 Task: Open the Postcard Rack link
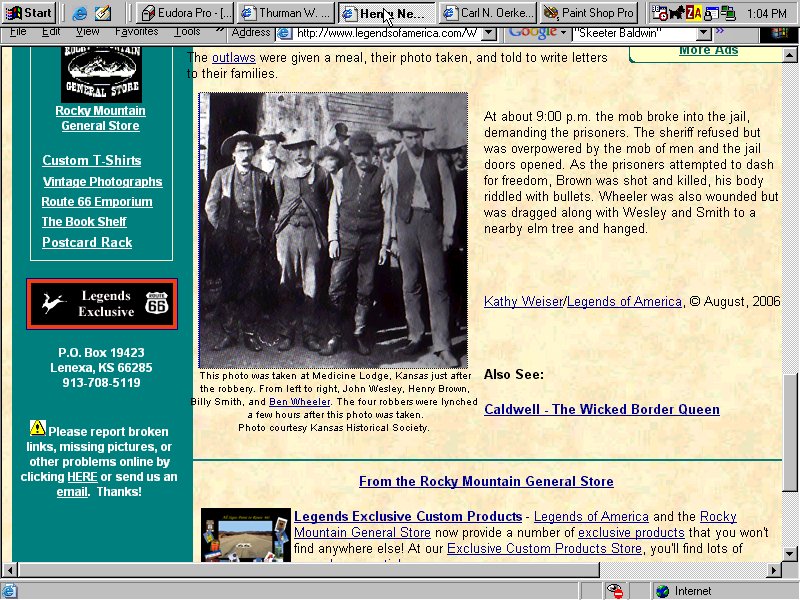click(87, 242)
